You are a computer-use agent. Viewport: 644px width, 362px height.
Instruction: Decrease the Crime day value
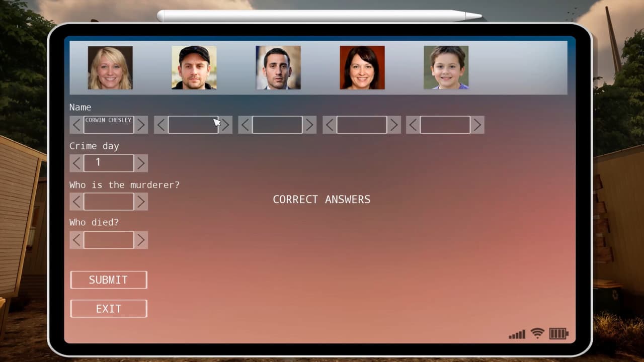[x=76, y=162]
